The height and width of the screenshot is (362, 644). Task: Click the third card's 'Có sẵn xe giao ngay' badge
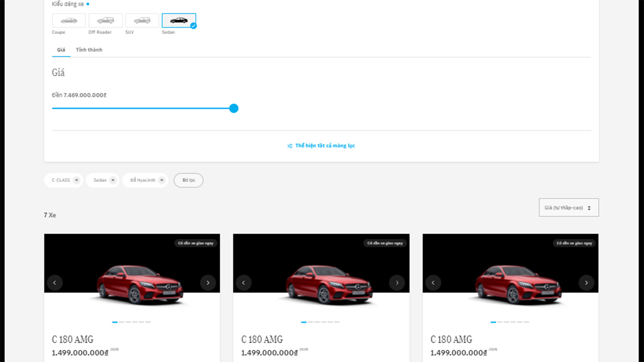click(574, 243)
